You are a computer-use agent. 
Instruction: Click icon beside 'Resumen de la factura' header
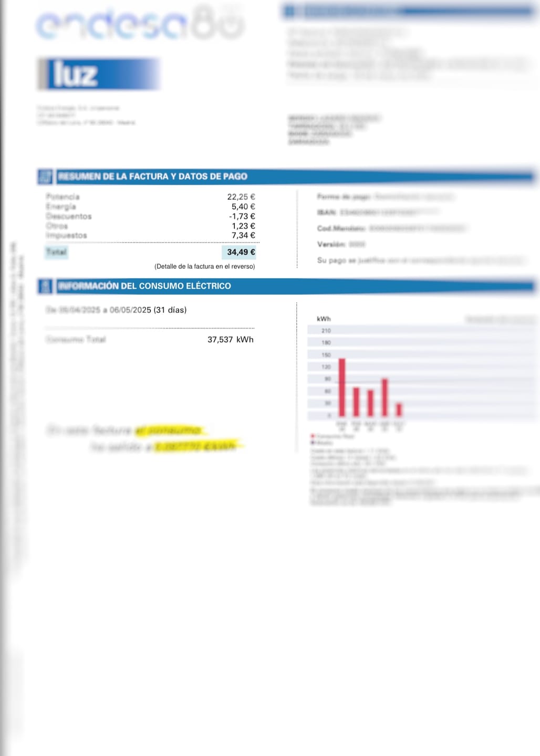pyautogui.click(x=45, y=176)
